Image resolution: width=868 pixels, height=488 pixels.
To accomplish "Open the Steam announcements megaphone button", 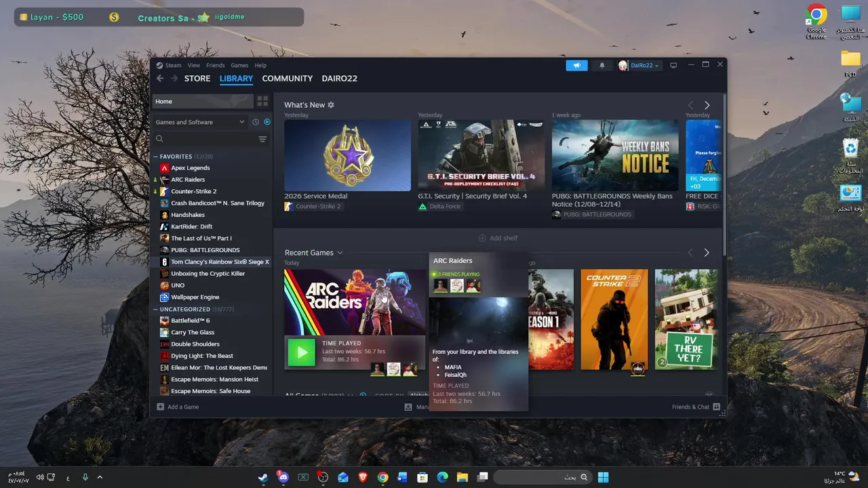I will 576,66.
